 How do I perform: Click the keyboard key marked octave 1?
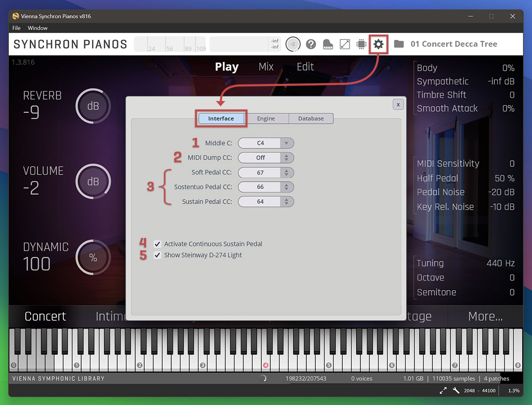[x=77, y=365]
